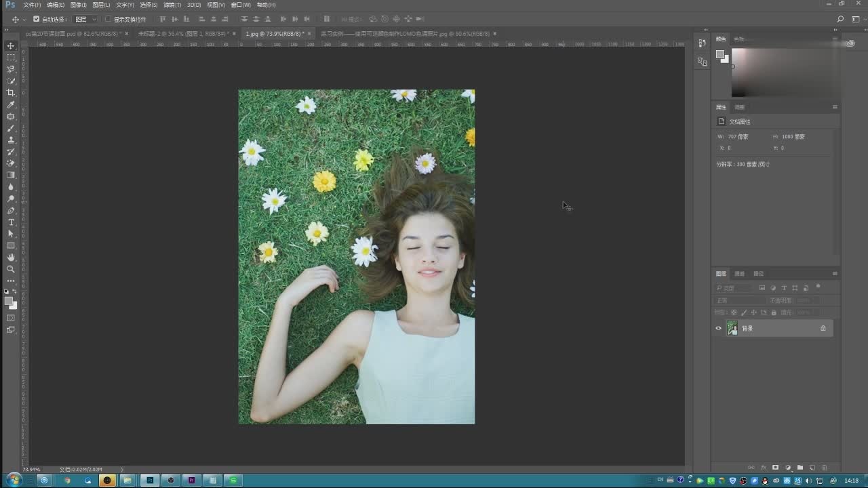Image resolution: width=868 pixels, height=488 pixels.
Task: Switch to the 通道 channels tab
Action: click(740, 274)
